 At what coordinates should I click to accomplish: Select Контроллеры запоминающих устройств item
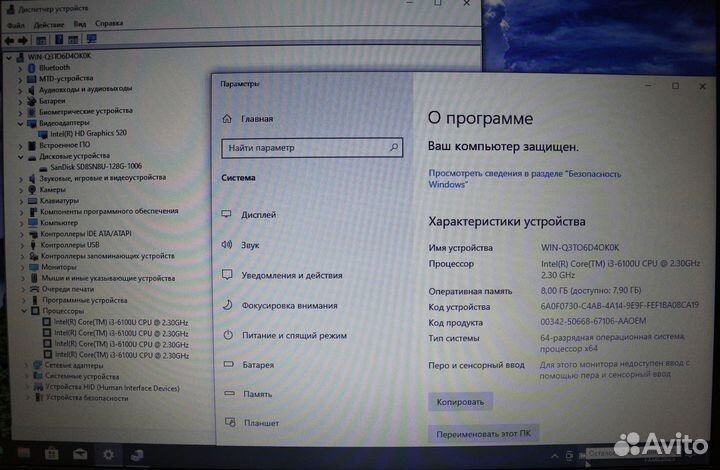tap(107, 256)
